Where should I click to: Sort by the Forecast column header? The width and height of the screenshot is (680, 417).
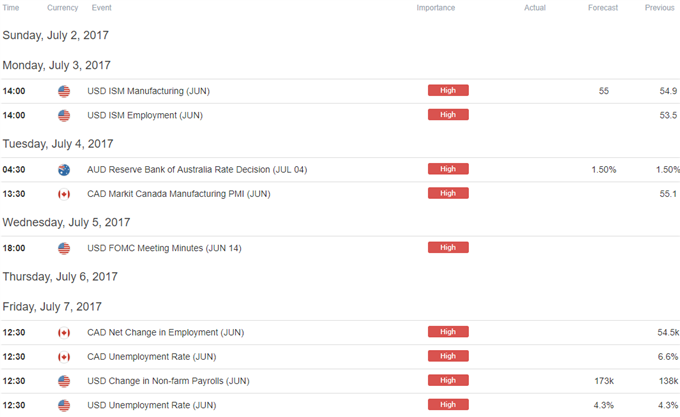click(603, 8)
